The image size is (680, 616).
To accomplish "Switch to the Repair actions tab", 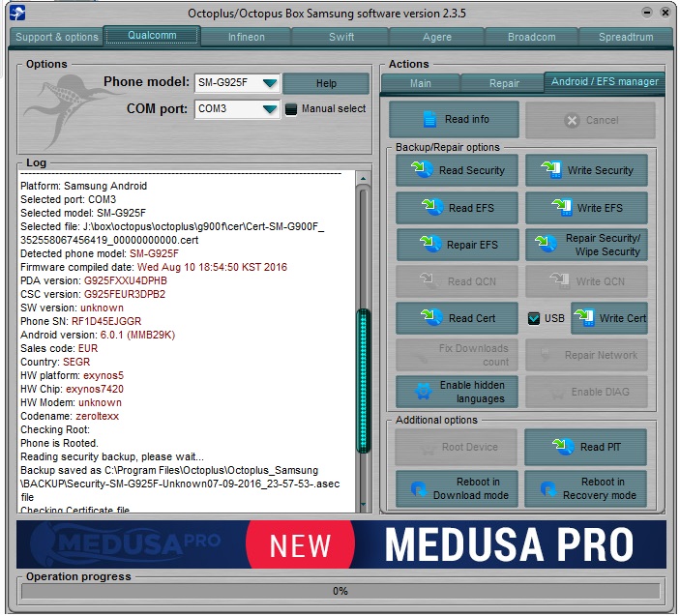I will tap(504, 83).
